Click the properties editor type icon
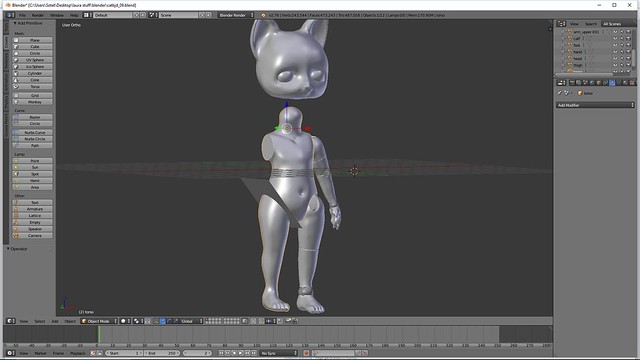 click(562, 83)
